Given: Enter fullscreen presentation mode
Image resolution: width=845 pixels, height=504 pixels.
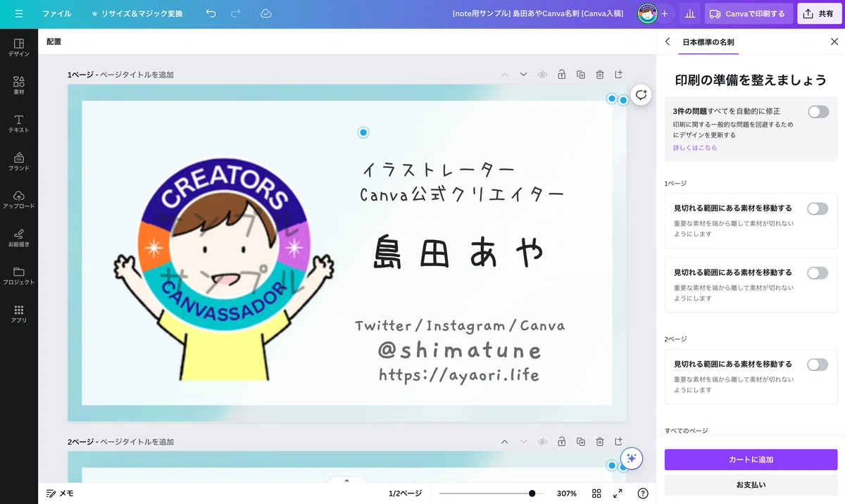Looking at the screenshot, I should (x=618, y=493).
